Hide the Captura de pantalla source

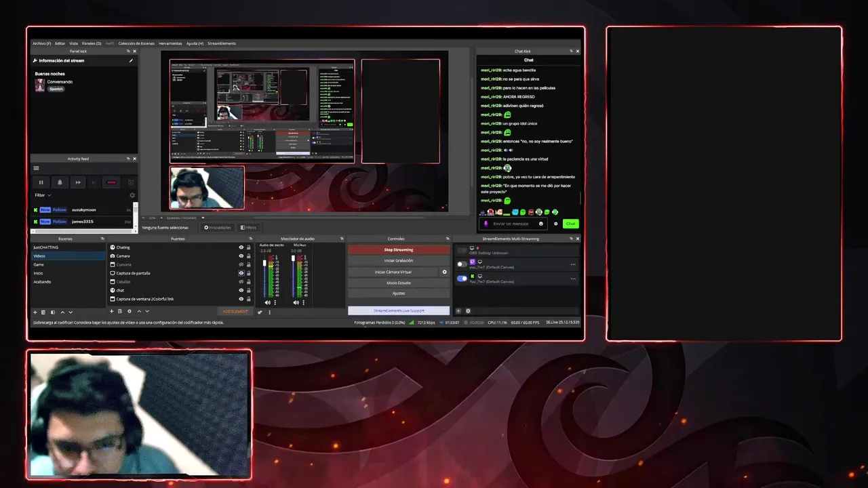pos(241,273)
